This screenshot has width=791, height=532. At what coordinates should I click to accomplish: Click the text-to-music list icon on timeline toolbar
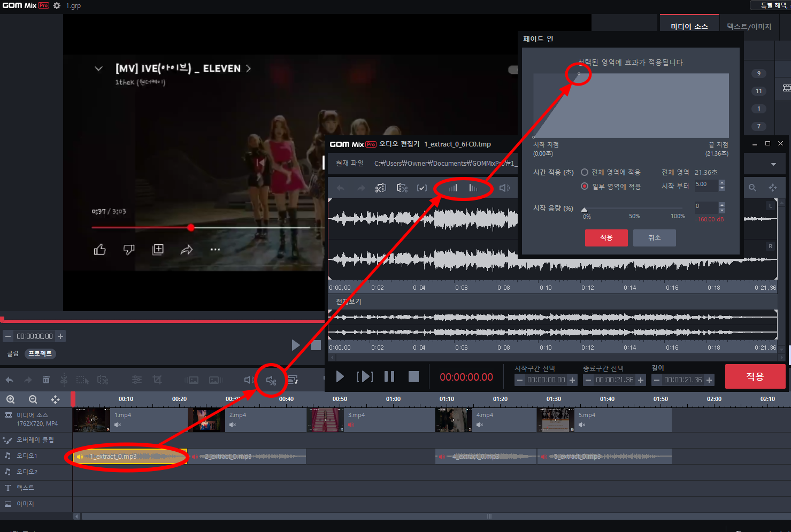pyautogui.click(x=293, y=380)
